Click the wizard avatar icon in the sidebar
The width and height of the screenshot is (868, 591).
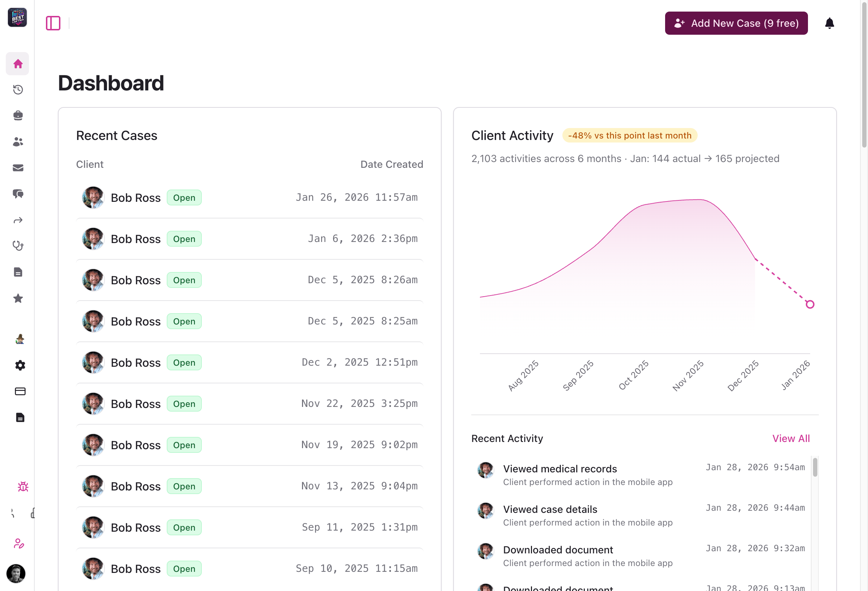pyautogui.click(x=20, y=339)
